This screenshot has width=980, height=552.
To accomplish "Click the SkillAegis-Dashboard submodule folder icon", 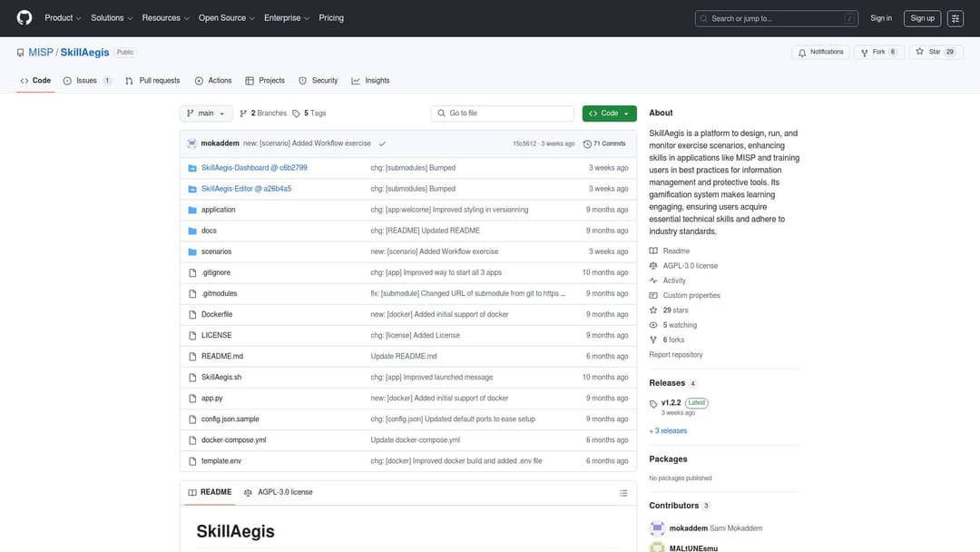I will point(192,168).
